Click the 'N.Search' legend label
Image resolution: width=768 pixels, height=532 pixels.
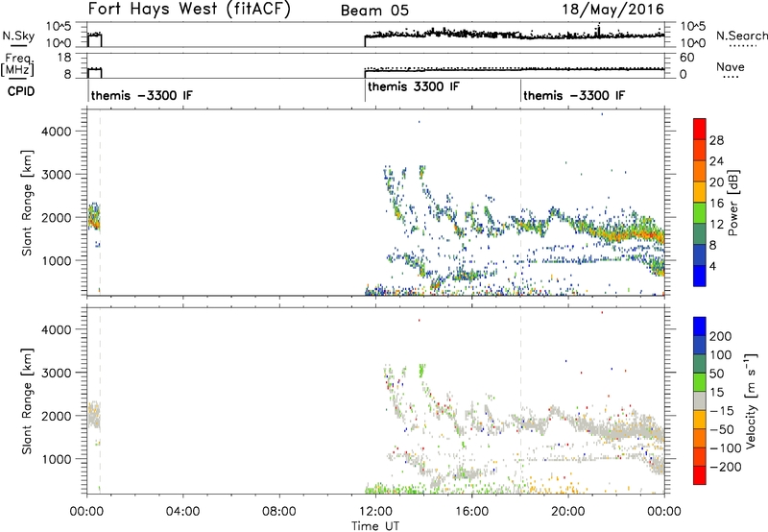[x=741, y=36]
